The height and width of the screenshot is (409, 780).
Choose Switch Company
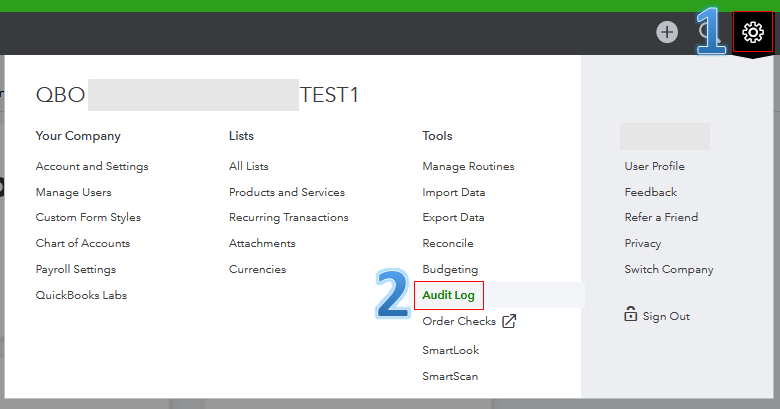pos(669,269)
